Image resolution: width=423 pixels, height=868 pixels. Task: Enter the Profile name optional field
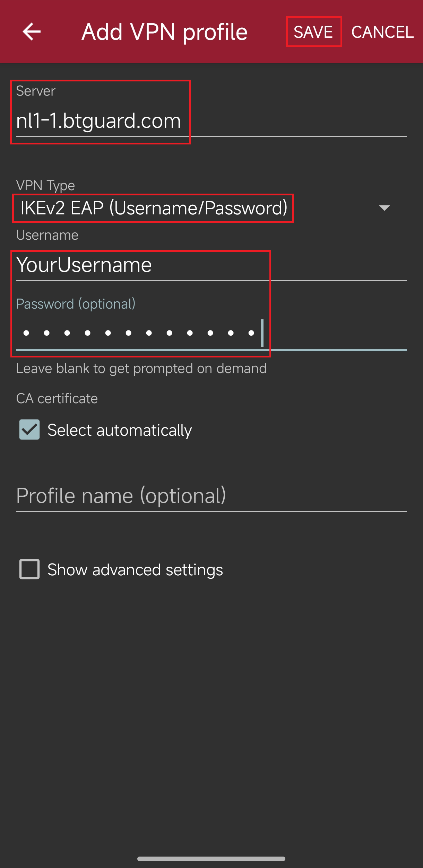pyautogui.click(x=211, y=496)
